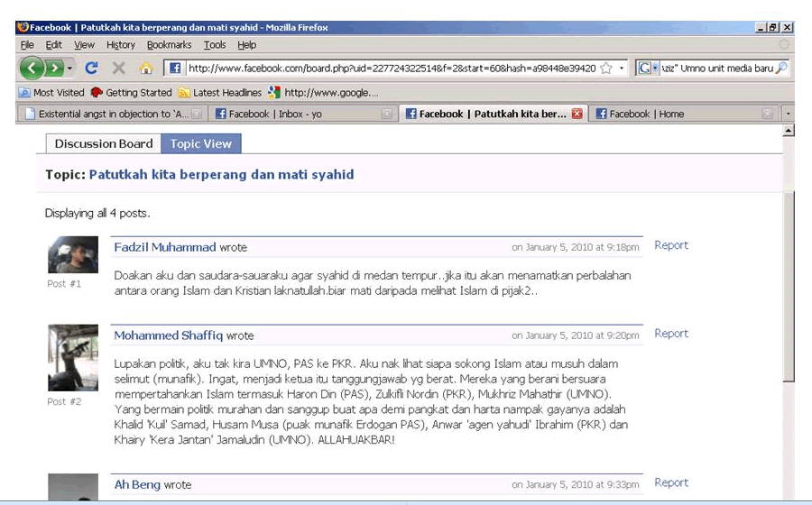This screenshot has height=505, width=812.
Task: Close the Existential angst tab
Action: pyautogui.click(x=197, y=114)
